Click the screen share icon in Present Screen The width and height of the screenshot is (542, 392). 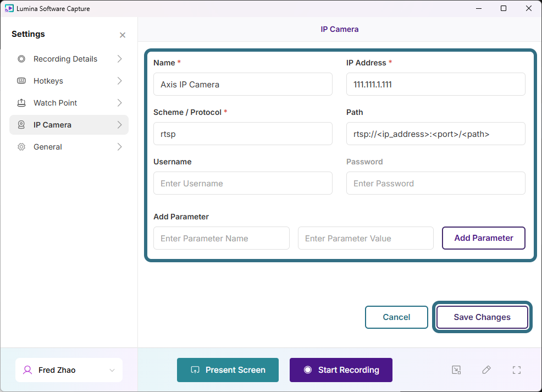pyautogui.click(x=195, y=370)
